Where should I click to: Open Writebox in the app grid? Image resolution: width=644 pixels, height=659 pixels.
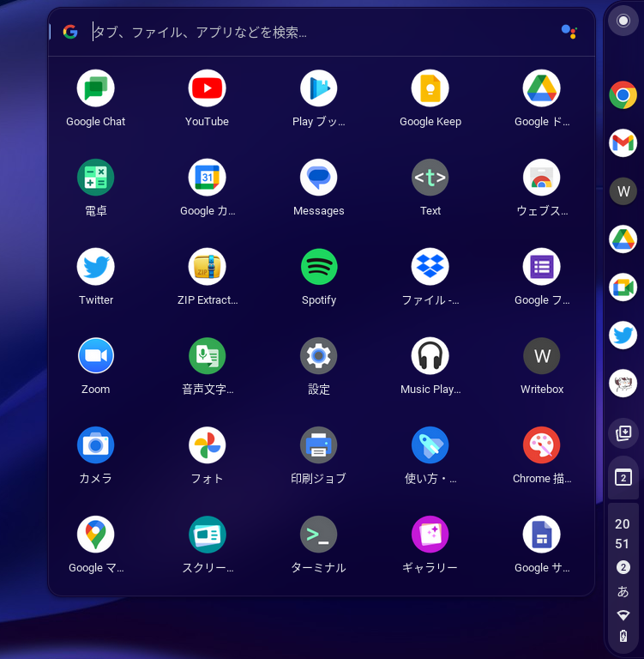541,356
